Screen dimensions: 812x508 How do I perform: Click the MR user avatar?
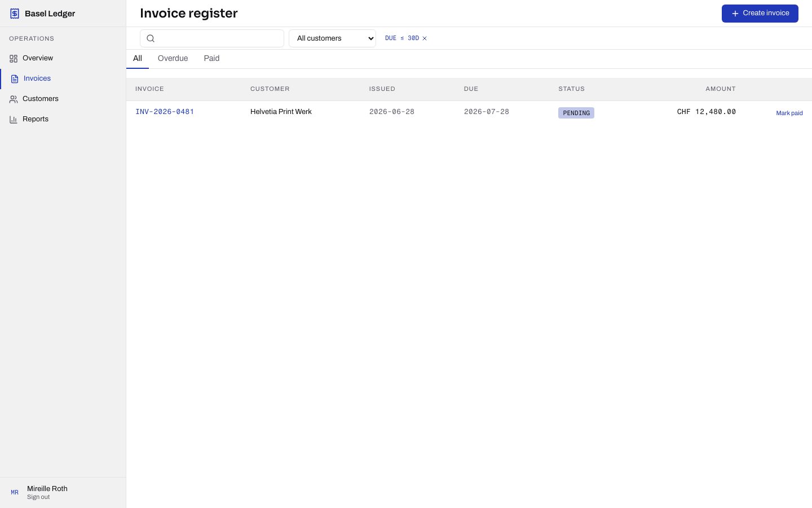(x=15, y=493)
